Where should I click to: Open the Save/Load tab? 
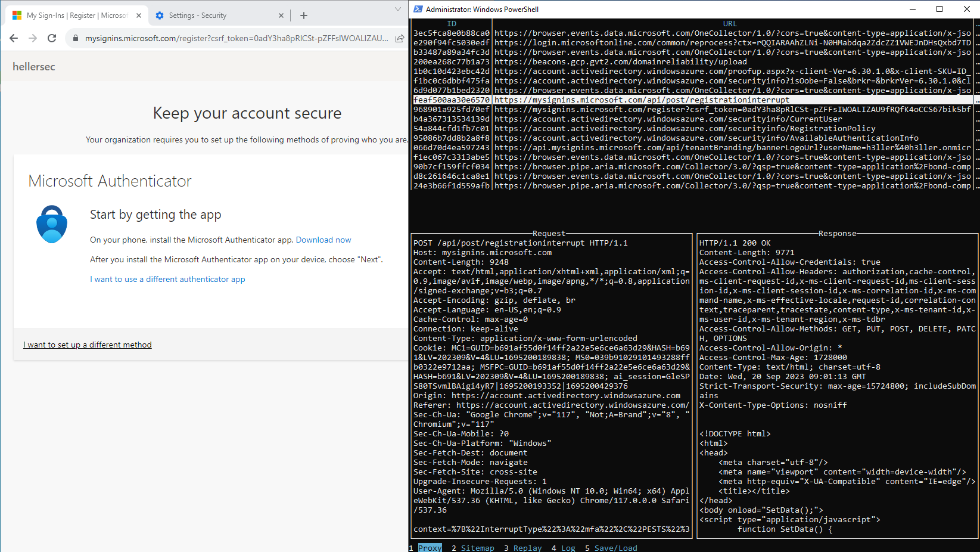(616, 548)
